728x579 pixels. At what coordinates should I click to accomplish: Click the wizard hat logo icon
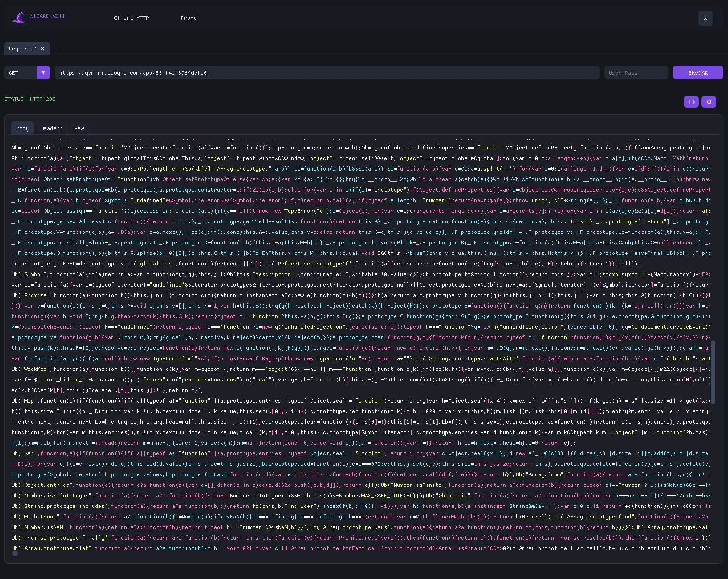tap(19, 18)
